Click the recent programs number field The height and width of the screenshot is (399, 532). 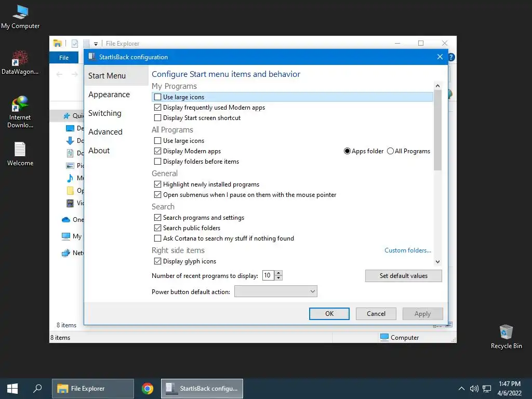(x=268, y=275)
